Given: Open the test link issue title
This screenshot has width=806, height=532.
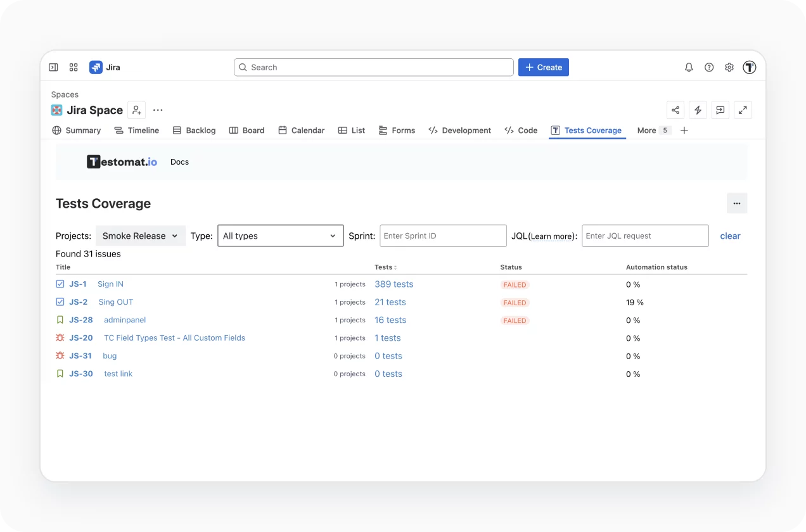Looking at the screenshot, I should (x=118, y=374).
